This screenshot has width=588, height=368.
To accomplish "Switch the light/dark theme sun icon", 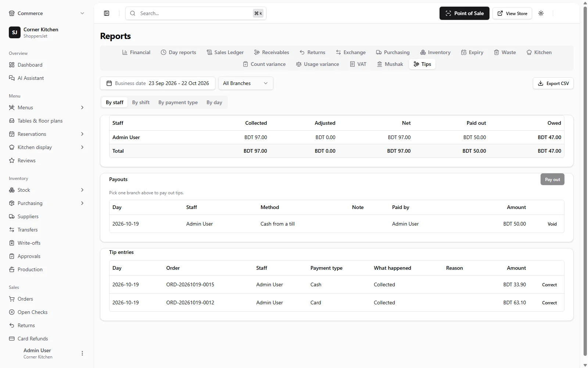I will [541, 13].
